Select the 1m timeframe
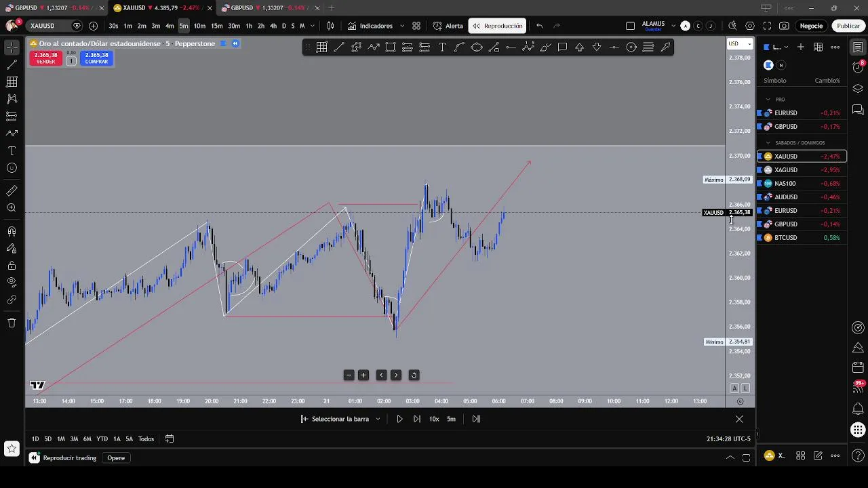The width and height of the screenshot is (868, 488). [x=127, y=26]
